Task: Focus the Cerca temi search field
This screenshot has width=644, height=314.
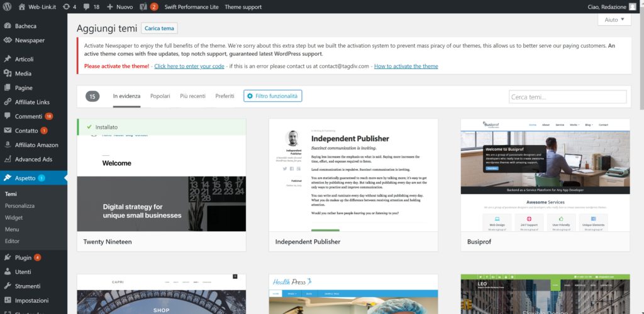Action: click(x=568, y=97)
